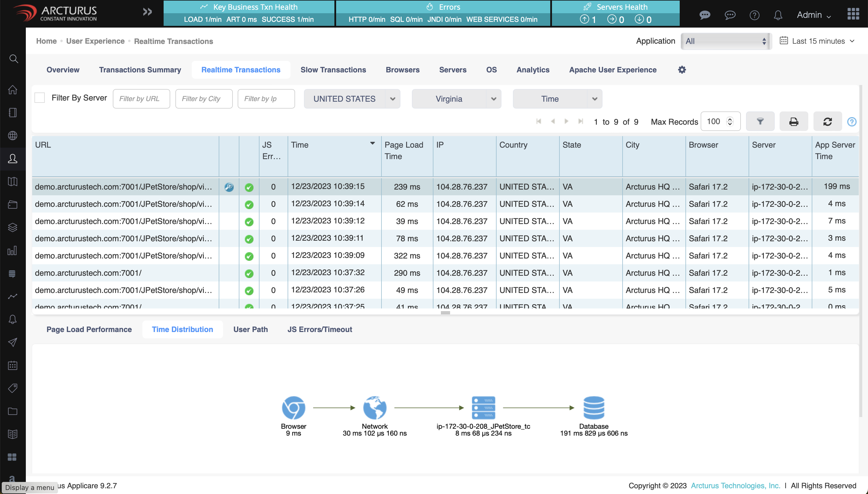Toggle the Filter By Server checkbox
The image size is (868, 494).
40,98
